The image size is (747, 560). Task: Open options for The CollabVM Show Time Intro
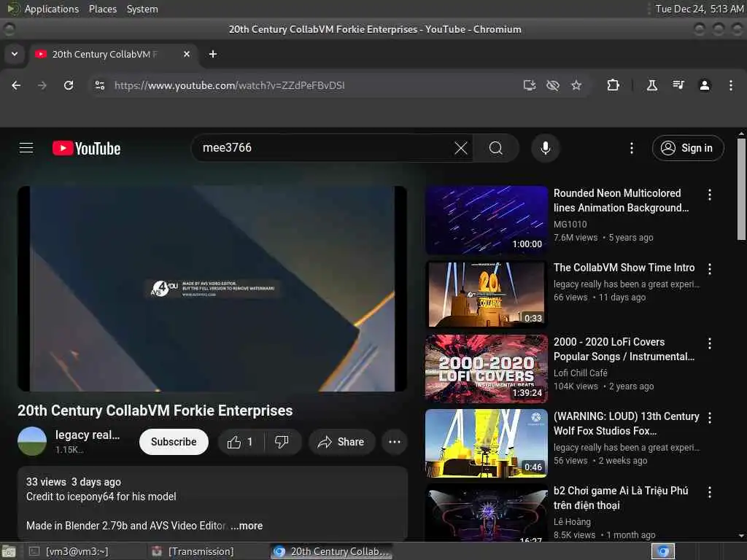(x=710, y=269)
